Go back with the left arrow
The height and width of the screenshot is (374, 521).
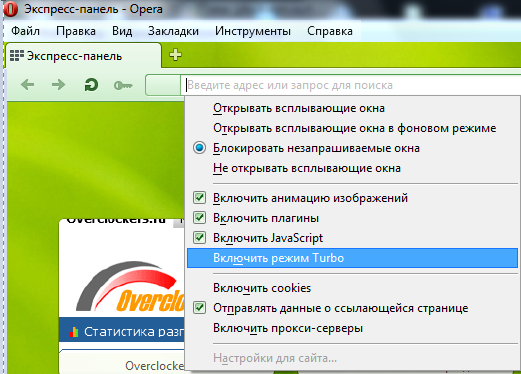[x=28, y=85]
